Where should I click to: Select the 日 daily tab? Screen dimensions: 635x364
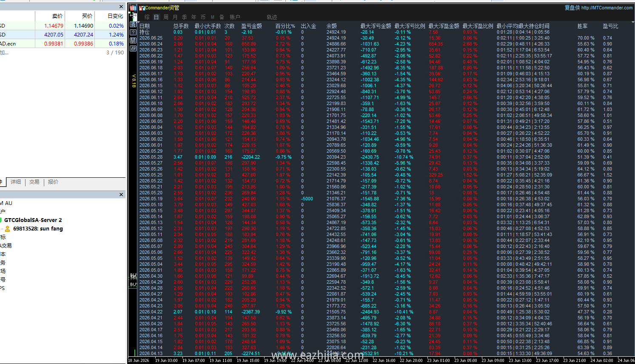[157, 17]
